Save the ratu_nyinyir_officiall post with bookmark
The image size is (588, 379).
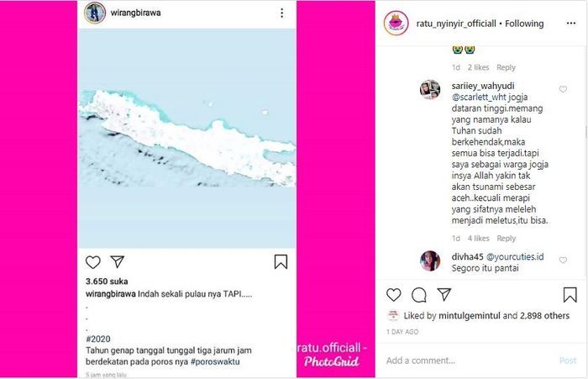(x=570, y=295)
